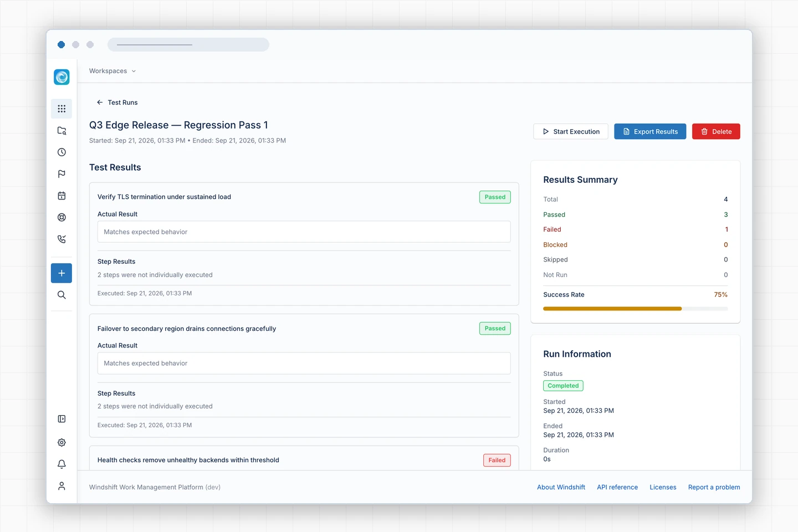The image size is (798, 532).
Task: Open the Licenses link
Action: 663,487
